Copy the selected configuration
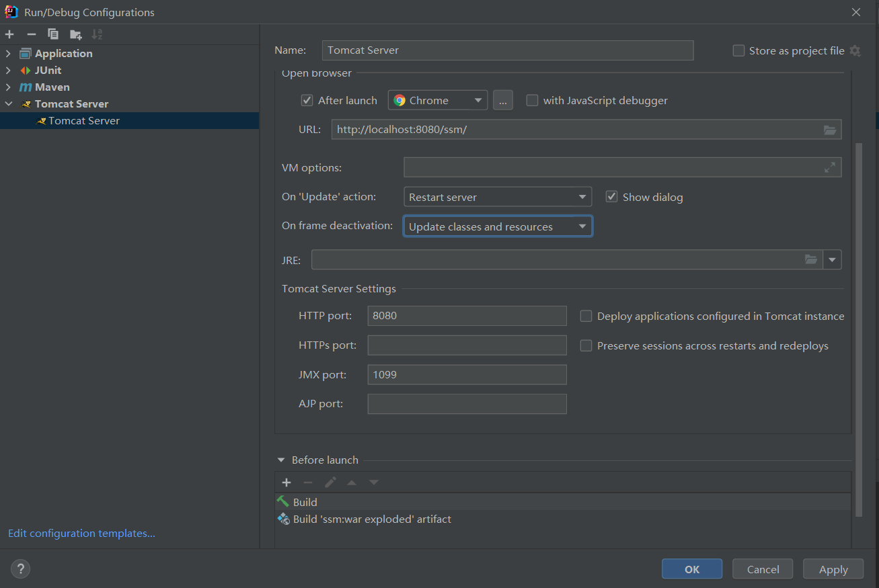This screenshot has width=879, height=588. (x=53, y=34)
